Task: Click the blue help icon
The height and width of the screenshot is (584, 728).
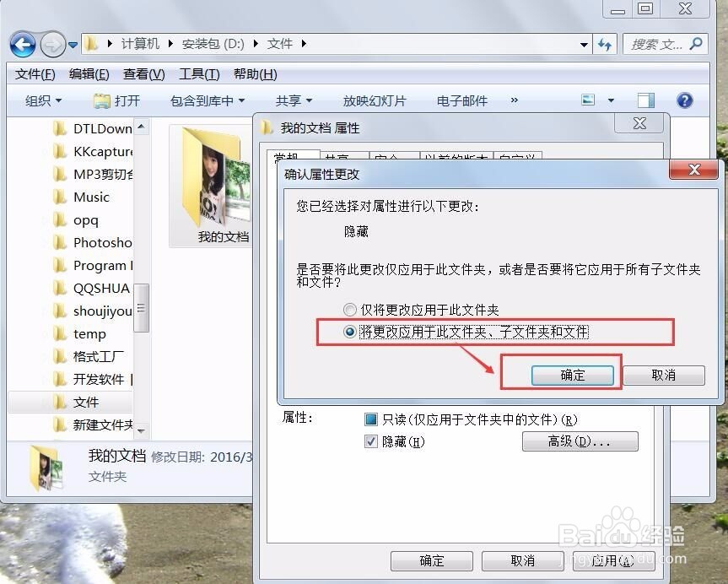Action: pos(685,100)
